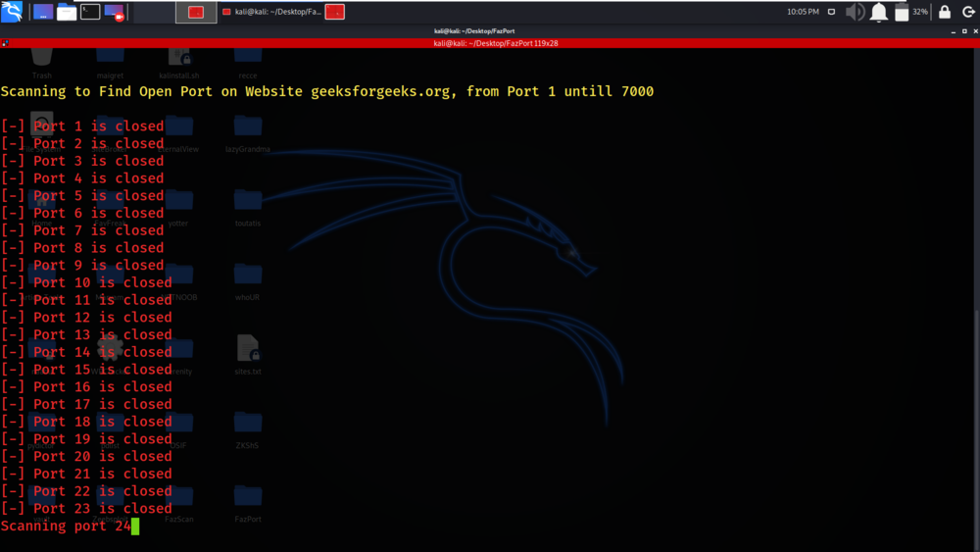Click the 'Port 1 is closed' line

(x=82, y=125)
